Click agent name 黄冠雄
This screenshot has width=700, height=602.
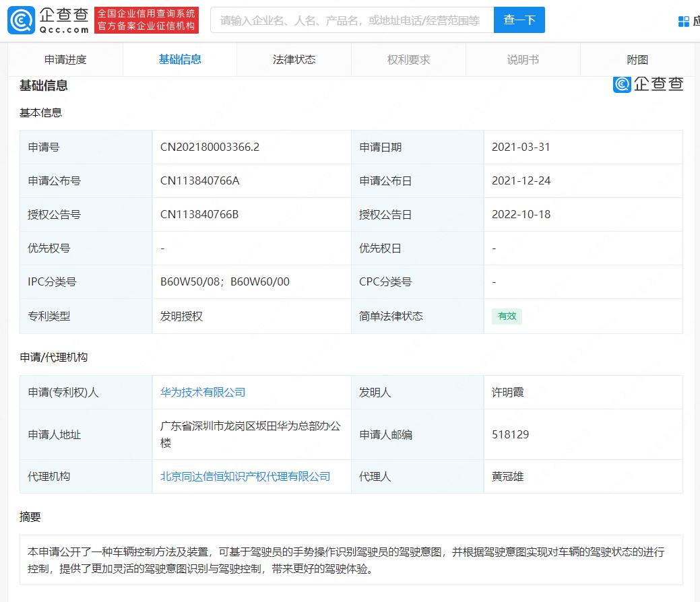coord(507,477)
